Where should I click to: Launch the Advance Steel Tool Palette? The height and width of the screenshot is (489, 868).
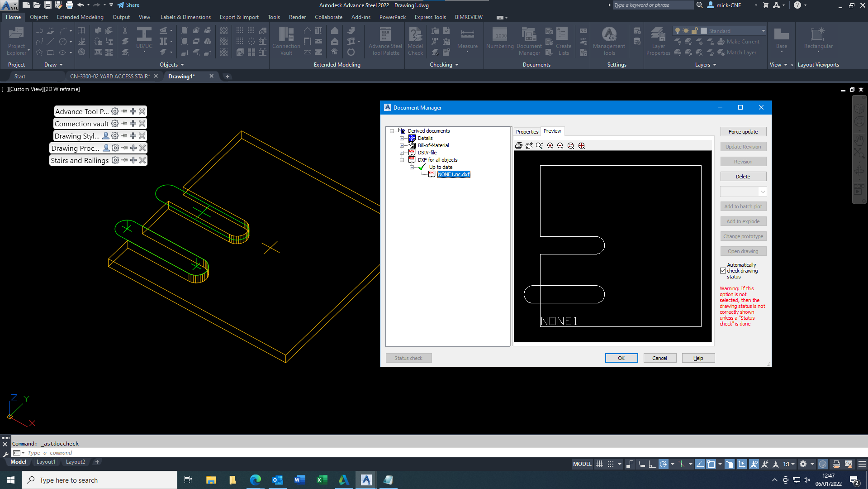click(x=384, y=40)
